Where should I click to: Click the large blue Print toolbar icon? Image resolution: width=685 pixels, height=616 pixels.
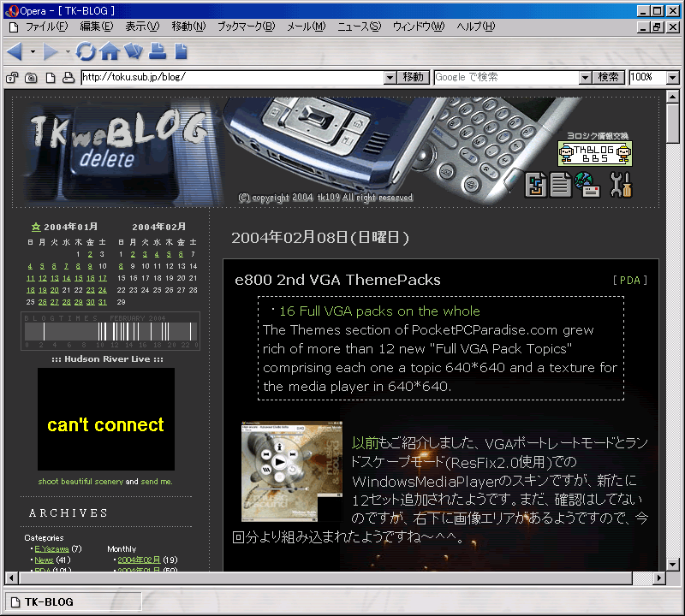[x=158, y=51]
